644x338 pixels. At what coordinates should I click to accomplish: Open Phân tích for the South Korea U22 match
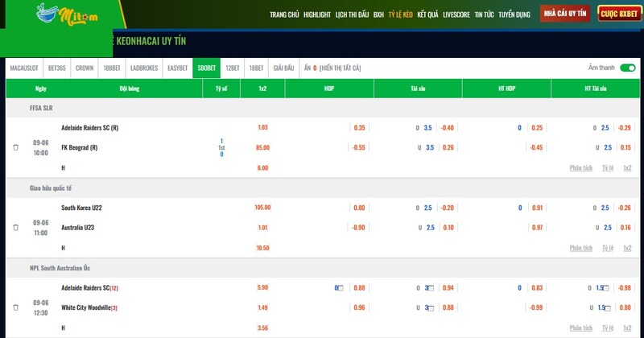[580, 248]
